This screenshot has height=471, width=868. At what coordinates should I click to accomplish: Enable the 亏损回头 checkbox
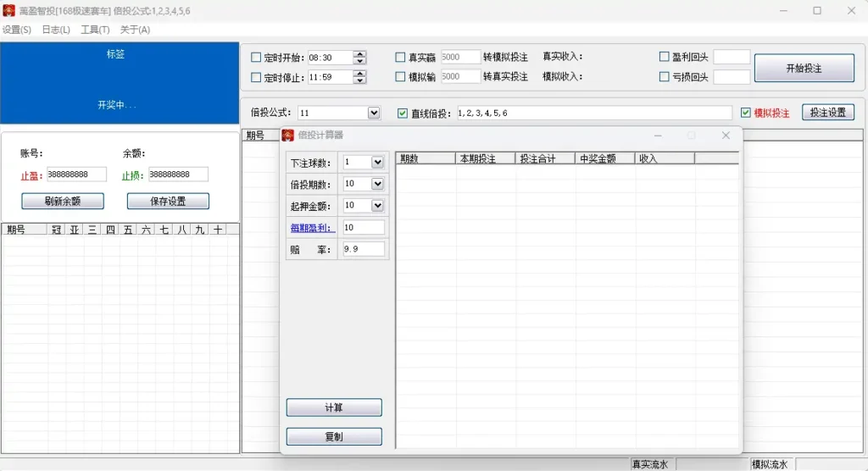coord(665,77)
